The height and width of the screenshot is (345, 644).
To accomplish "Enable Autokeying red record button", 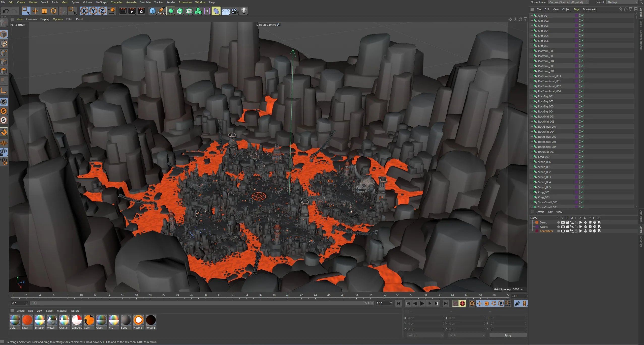I will click(462, 303).
